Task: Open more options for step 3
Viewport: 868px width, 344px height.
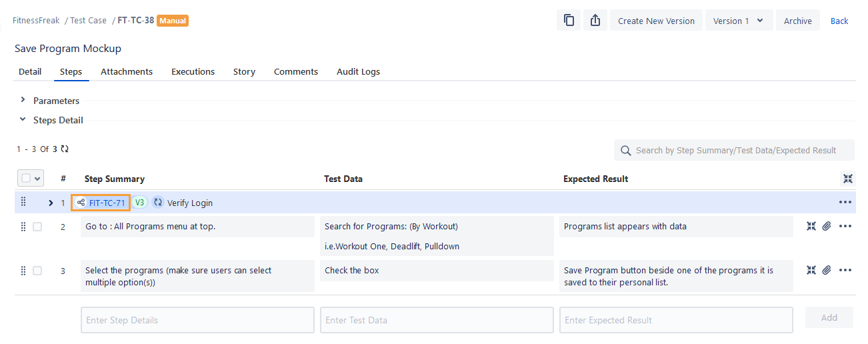Action: click(x=845, y=270)
